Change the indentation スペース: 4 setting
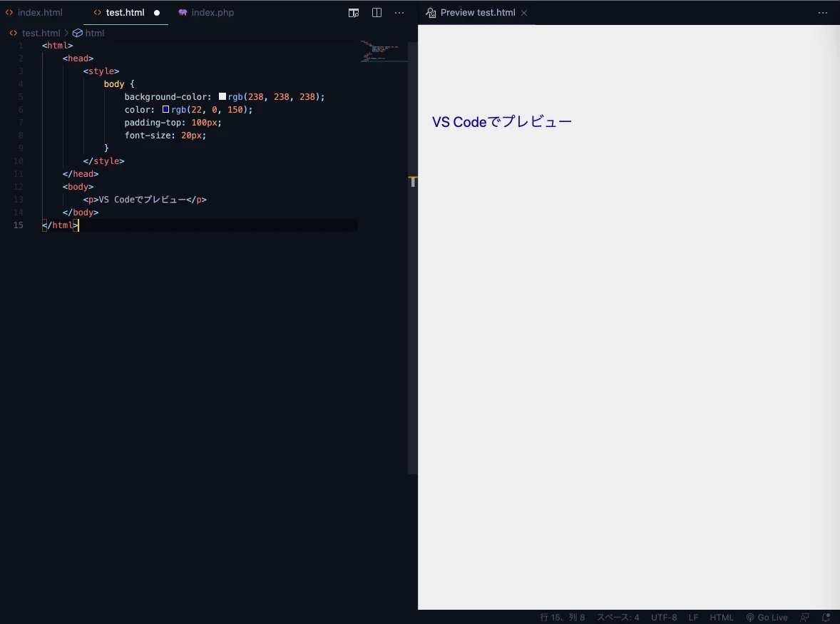This screenshot has height=624, width=840. [618, 617]
